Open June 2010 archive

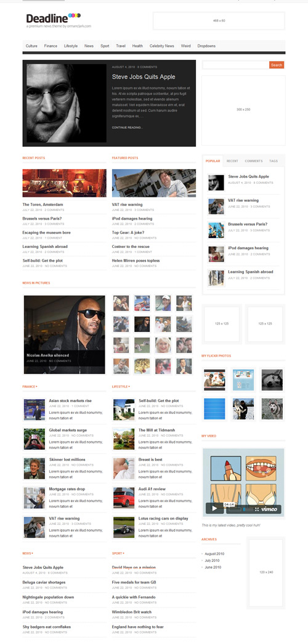coord(213,568)
